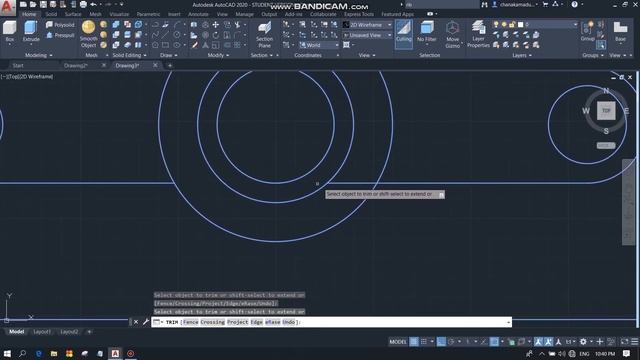This screenshot has height=360, width=640.
Task: Open the AutoCAD application menu logo
Action: pos(7,7)
